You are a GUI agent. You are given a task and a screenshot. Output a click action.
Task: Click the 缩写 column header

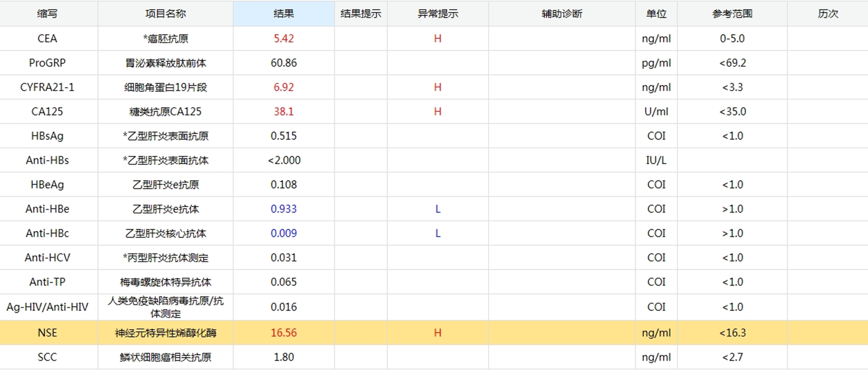47,14
